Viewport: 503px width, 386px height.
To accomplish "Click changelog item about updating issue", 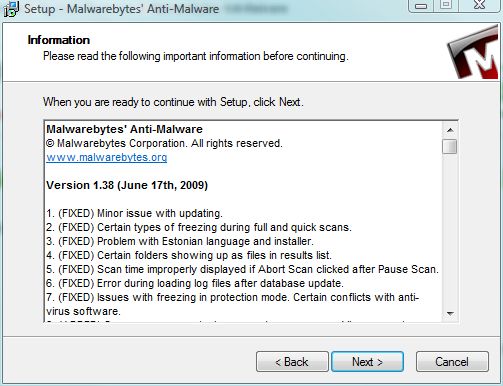I will (134, 213).
